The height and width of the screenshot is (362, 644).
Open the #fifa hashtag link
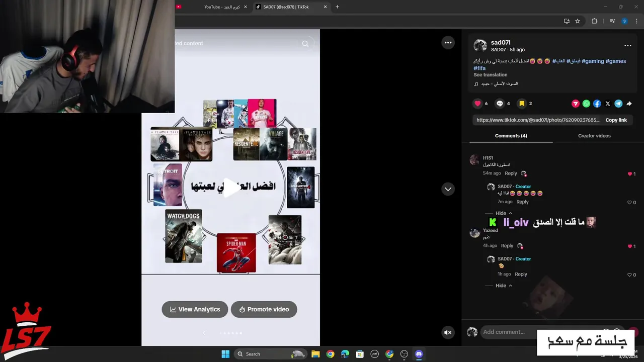[x=479, y=68]
